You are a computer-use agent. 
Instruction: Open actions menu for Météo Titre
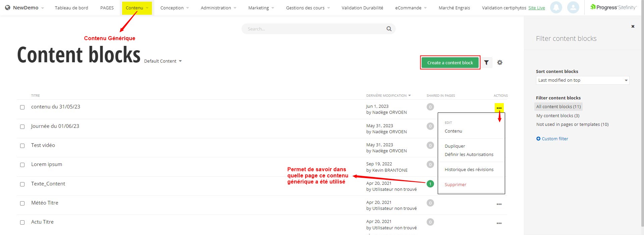(499, 204)
